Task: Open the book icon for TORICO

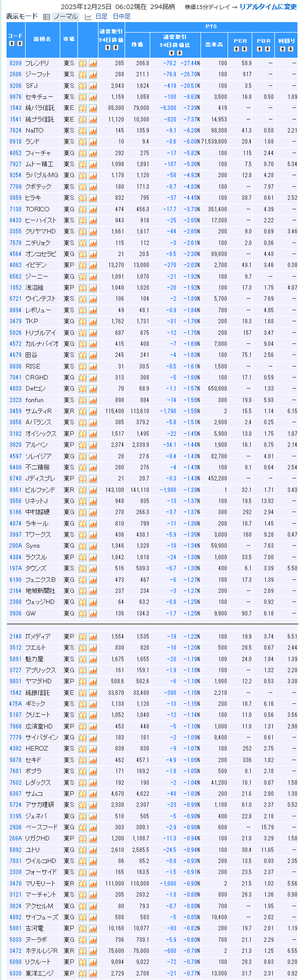Action: pos(83,209)
